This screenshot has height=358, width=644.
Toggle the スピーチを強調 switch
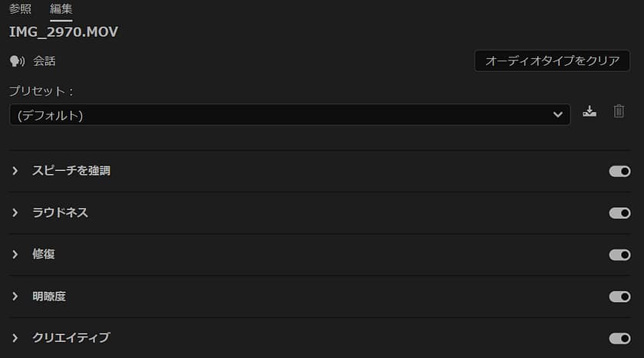tap(619, 171)
